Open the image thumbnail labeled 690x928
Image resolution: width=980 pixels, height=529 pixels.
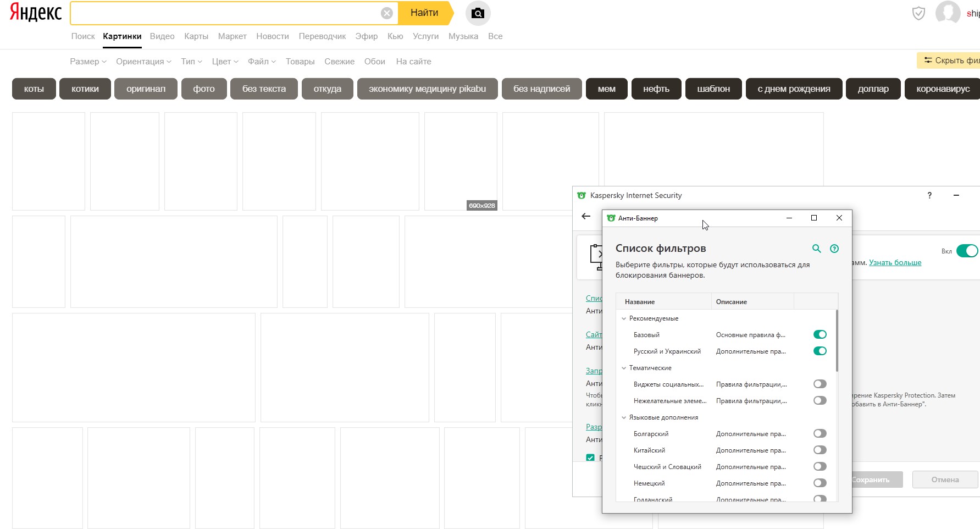click(461, 161)
